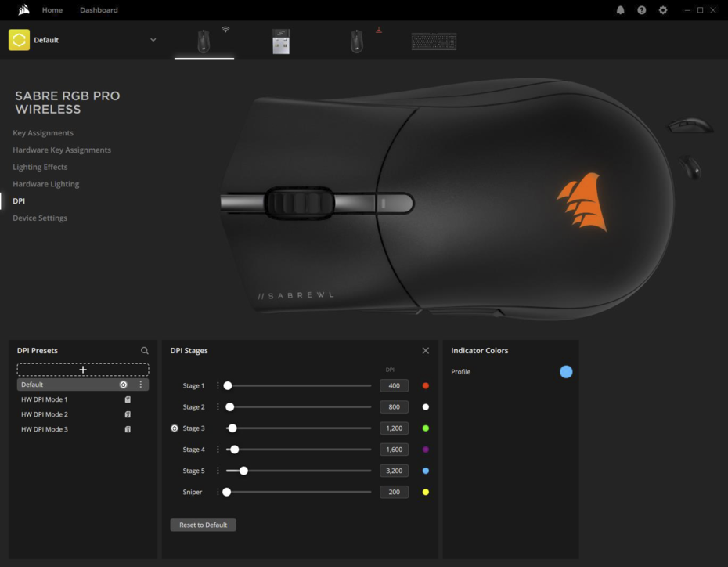Open Hardware Lighting section
The image size is (728, 567).
[x=46, y=184]
